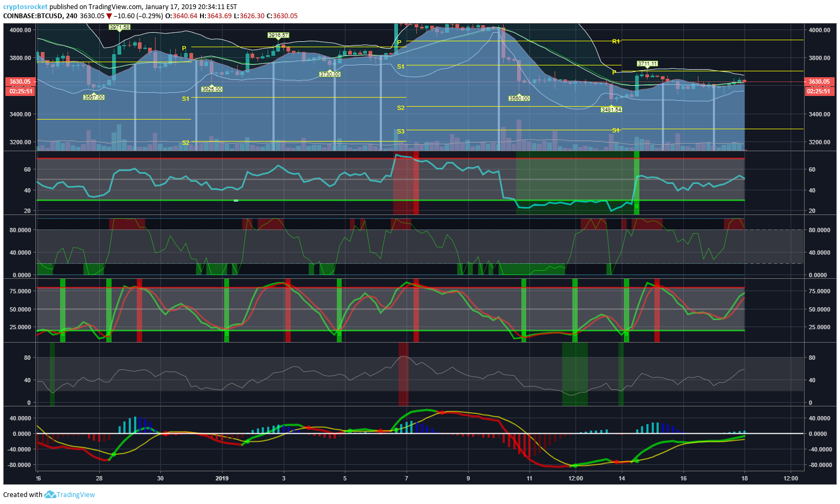Click 3400.00 on the left price axis
The height and width of the screenshot is (504, 840).
click(20, 114)
